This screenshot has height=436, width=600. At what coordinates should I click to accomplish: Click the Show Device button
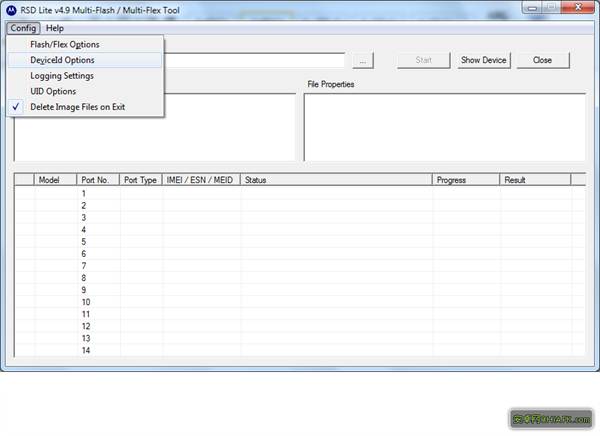(484, 60)
